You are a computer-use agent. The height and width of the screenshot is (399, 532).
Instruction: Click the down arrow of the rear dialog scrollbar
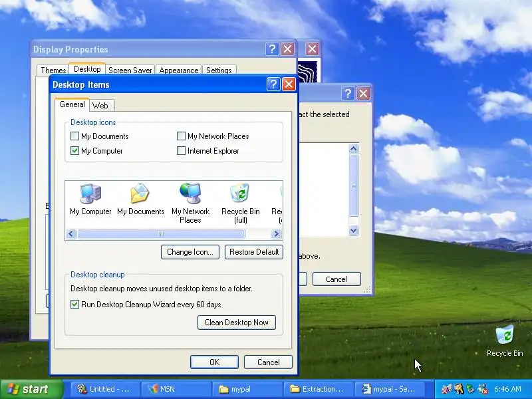(353, 230)
